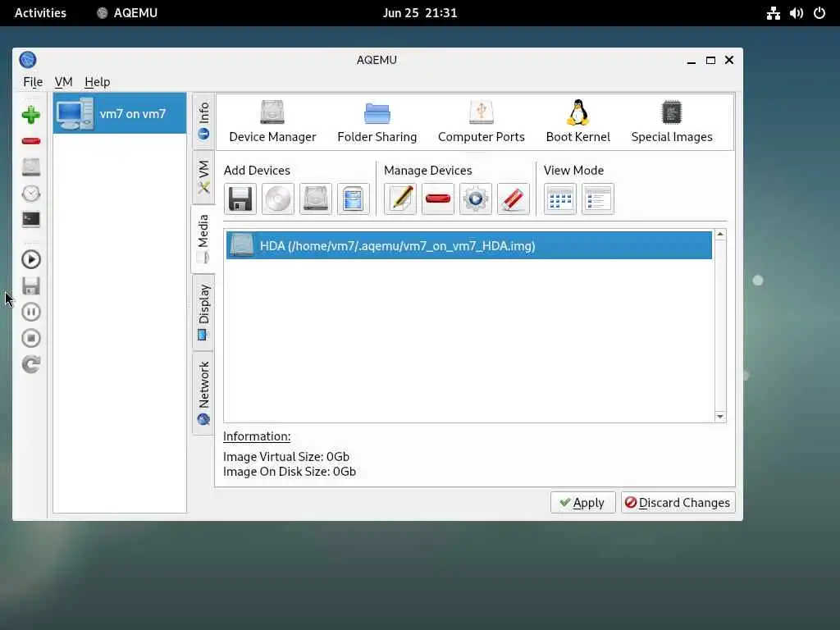
Task: Click the device list scroll down arrow
Action: click(x=720, y=416)
